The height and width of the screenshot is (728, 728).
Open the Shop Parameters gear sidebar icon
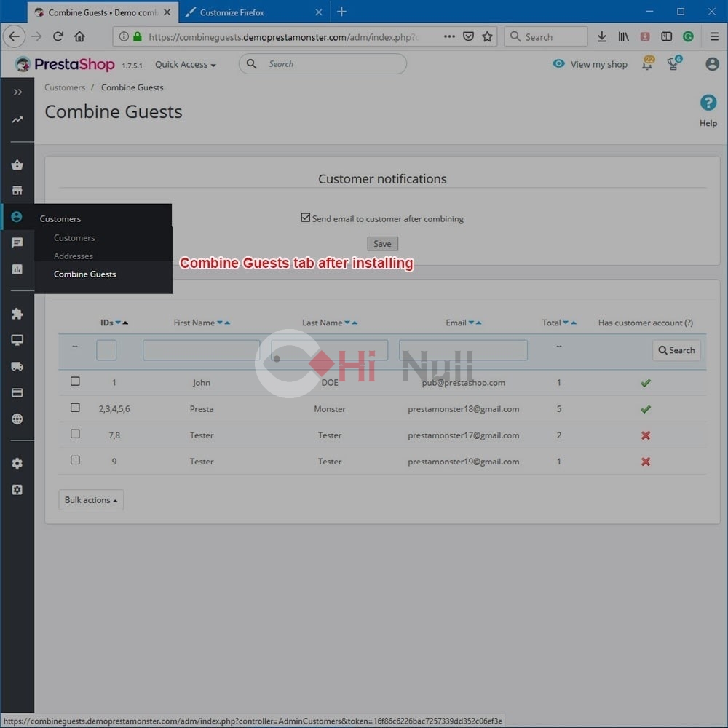pos(17,463)
